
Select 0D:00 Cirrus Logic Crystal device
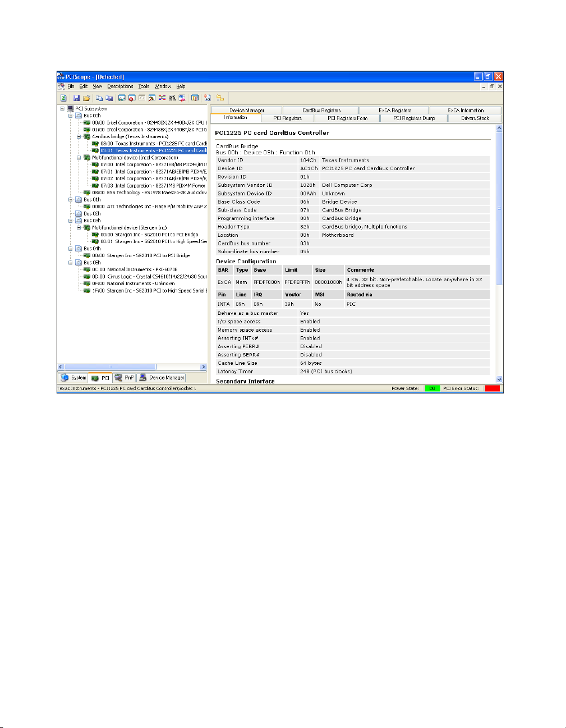pyautogui.click(x=149, y=277)
